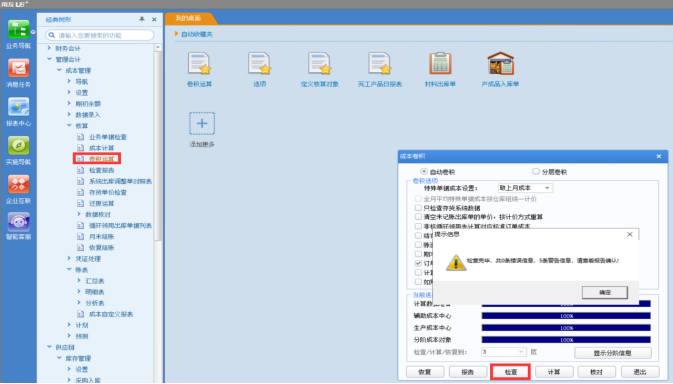Open the 材料出库单 desktop shortcut icon

pos(440,63)
